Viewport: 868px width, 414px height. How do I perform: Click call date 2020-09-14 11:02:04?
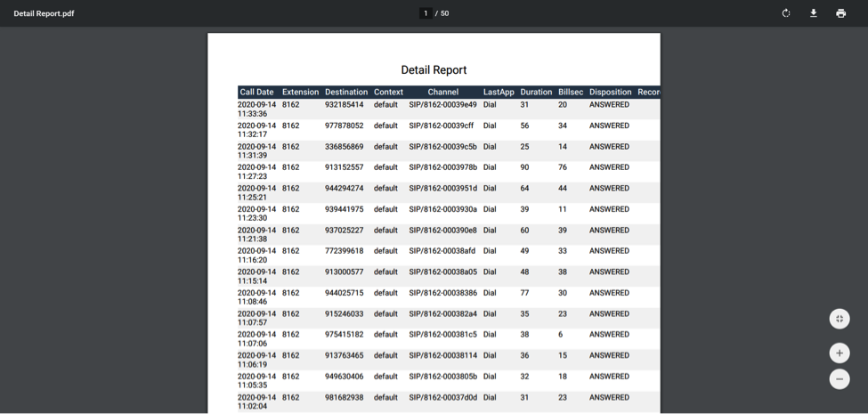(257, 402)
